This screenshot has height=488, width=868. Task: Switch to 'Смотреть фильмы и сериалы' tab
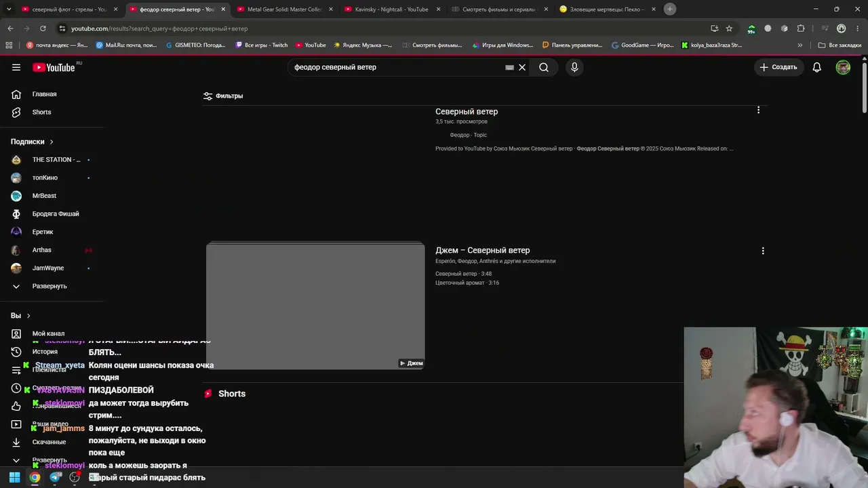499,9
